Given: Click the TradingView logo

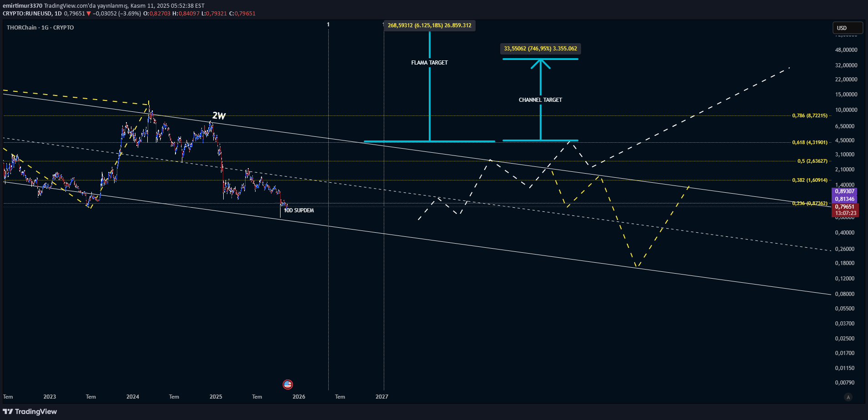Looking at the screenshot, I should [x=30, y=411].
